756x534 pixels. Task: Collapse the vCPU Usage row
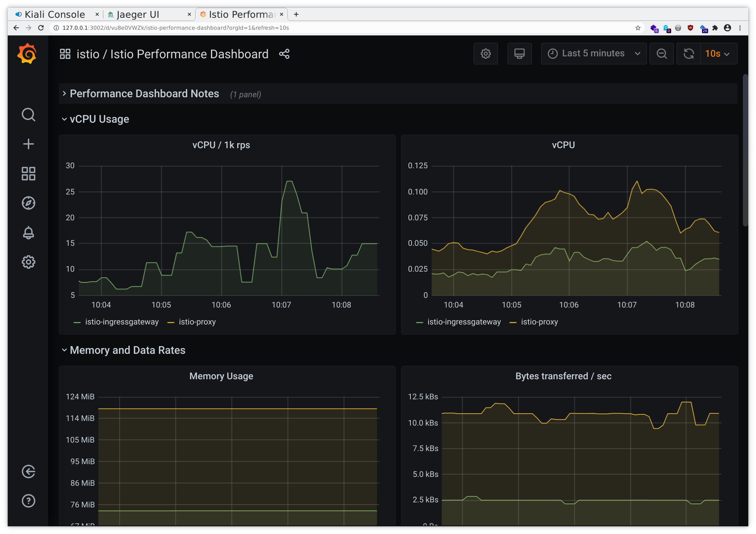tap(99, 119)
